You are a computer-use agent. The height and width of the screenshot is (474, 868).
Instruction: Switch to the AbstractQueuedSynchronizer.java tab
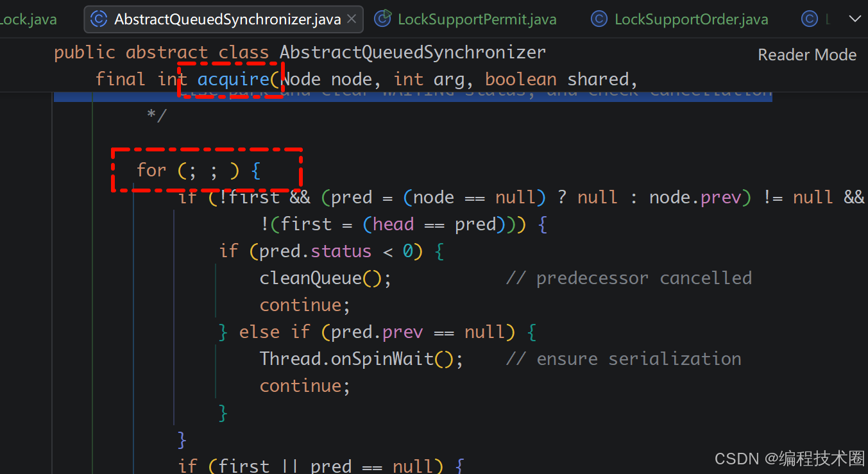pos(223,19)
